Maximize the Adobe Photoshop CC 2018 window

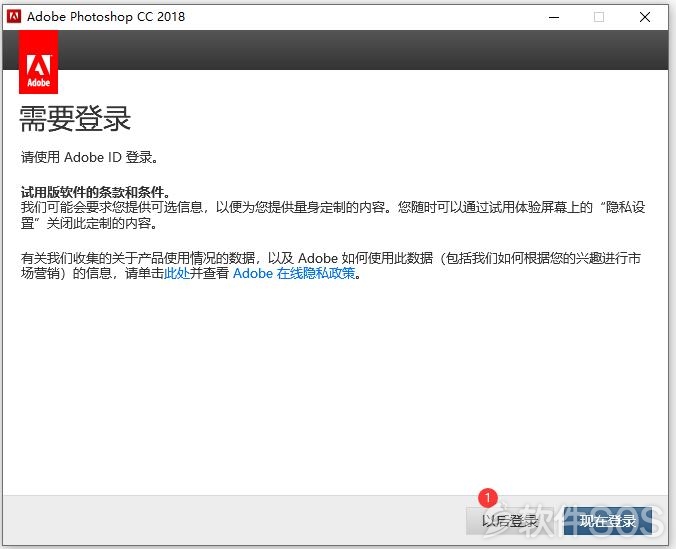click(599, 17)
